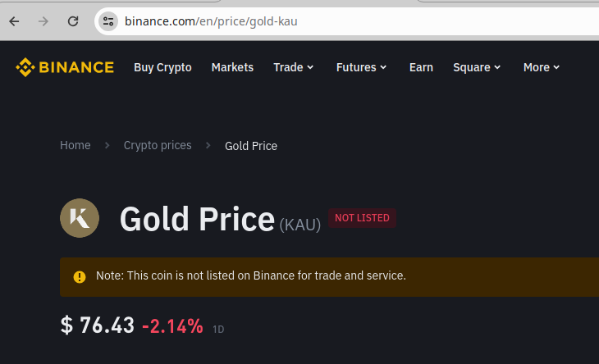The height and width of the screenshot is (364, 599).
Task: Go back using browser back arrow
Action: (x=14, y=21)
